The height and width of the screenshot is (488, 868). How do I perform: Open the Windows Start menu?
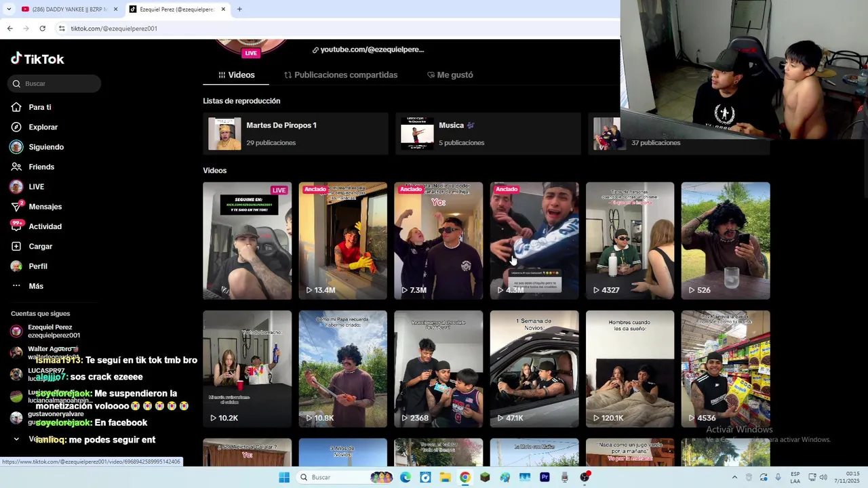point(284,477)
